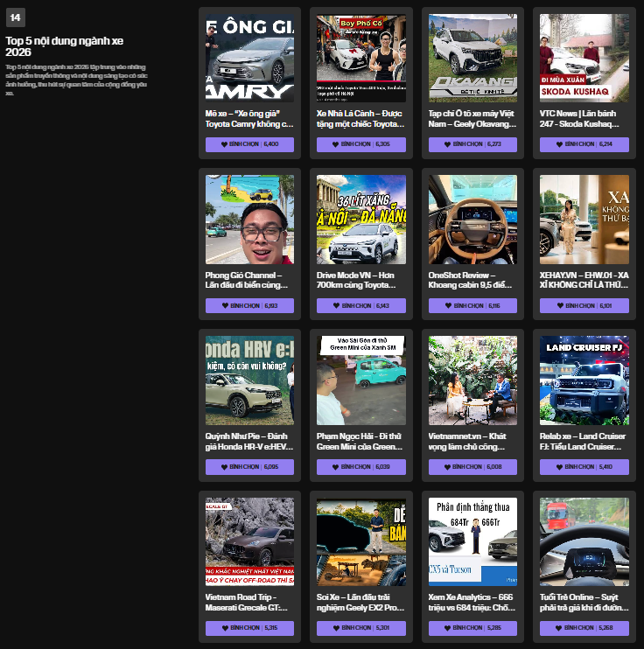Open the Vietnamnet interview thumbnail

472,380
